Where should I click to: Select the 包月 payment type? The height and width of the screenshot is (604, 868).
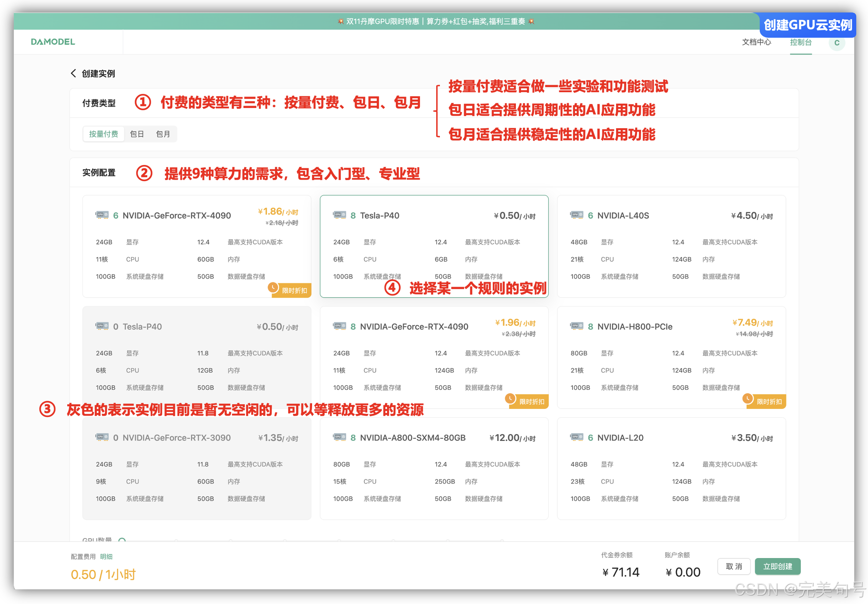point(163,134)
